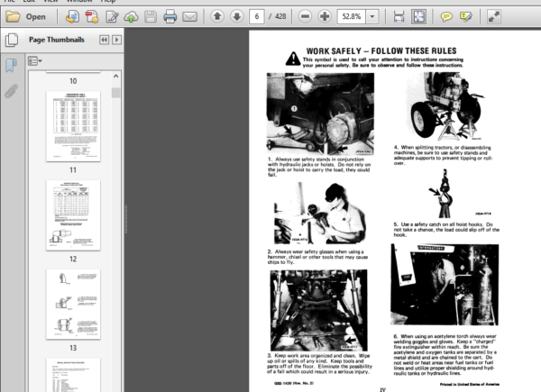Click the thumbnail label '10'

73,81
